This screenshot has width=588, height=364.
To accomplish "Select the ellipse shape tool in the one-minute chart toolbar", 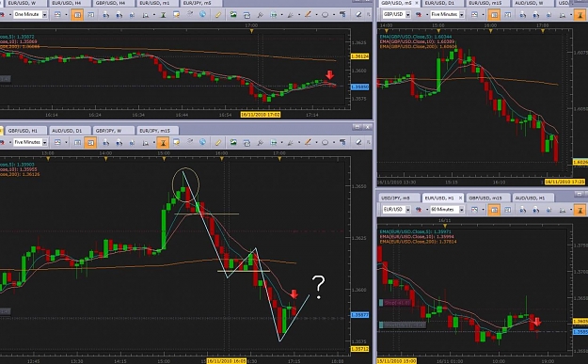I will pyautogui.click(x=325, y=15).
